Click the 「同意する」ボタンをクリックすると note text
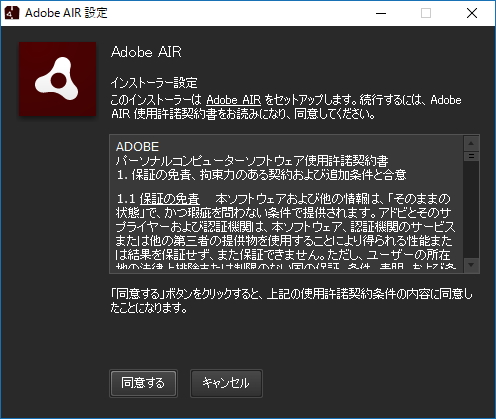Viewport: 496px width, 419px height. point(291,301)
